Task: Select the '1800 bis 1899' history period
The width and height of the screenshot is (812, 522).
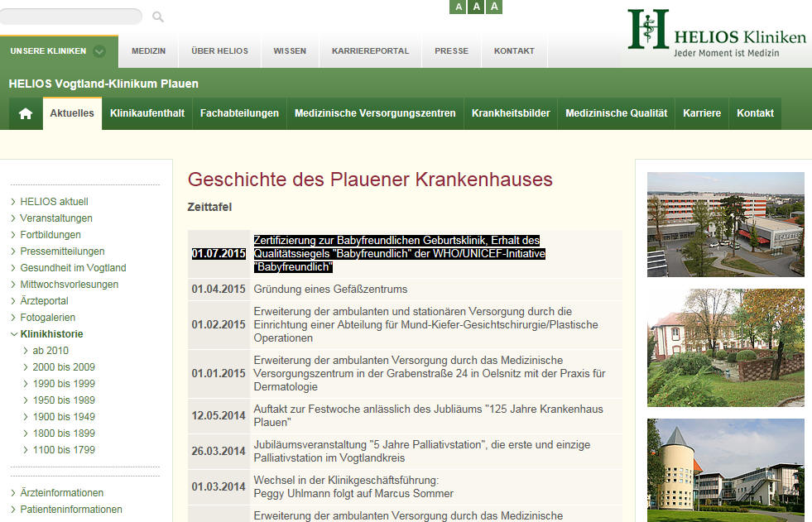Action: coord(64,433)
